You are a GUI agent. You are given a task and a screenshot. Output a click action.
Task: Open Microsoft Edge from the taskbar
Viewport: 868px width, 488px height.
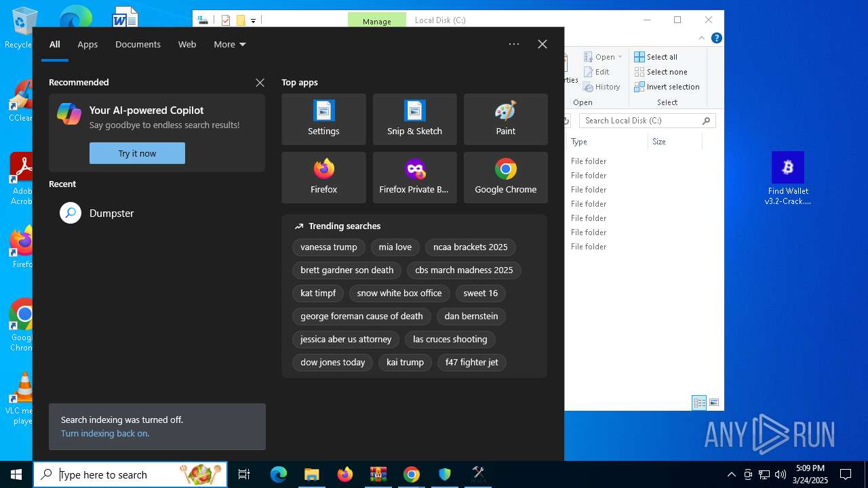(279, 474)
